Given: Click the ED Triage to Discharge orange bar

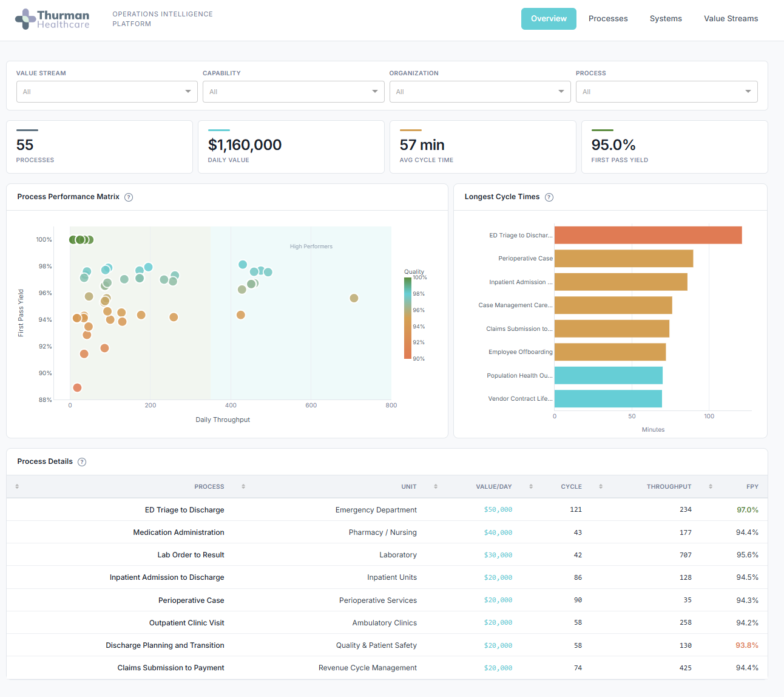Looking at the screenshot, I should (x=646, y=235).
